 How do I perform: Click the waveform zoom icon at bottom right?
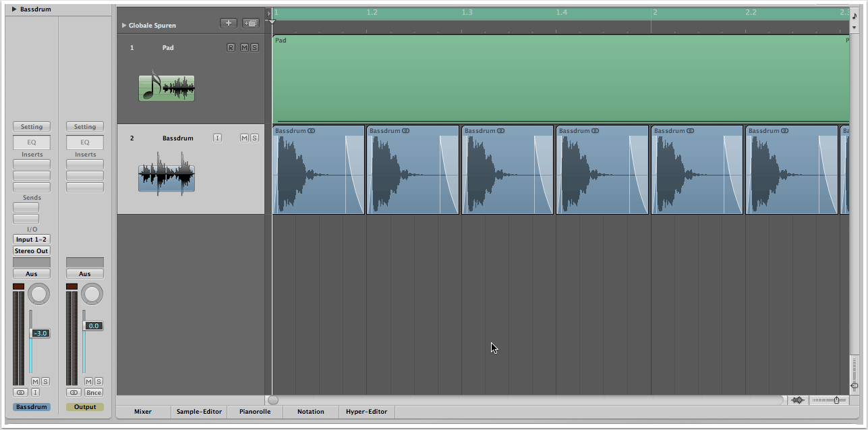tap(798, 400)
